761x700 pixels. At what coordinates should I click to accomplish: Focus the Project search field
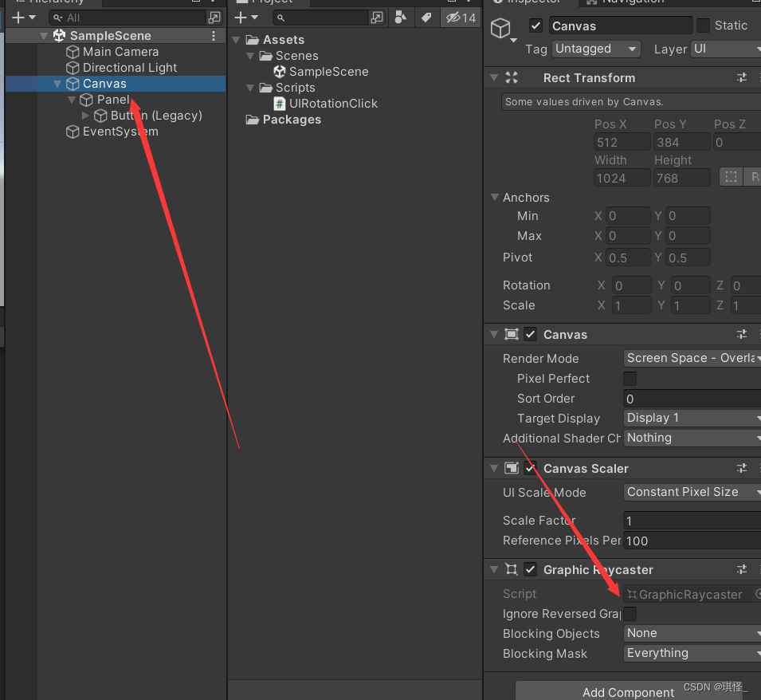(321, 18)
